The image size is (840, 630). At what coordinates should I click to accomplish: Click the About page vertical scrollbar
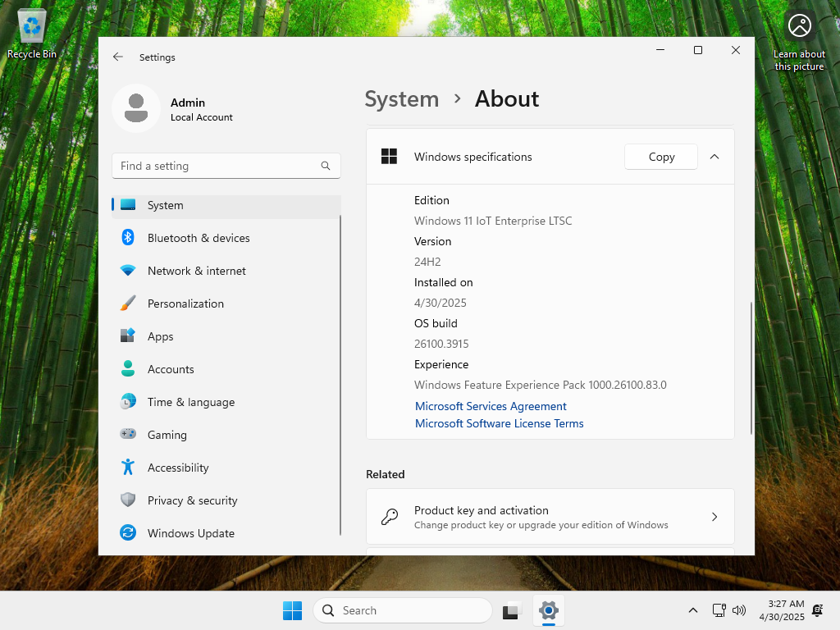[751, 368]
